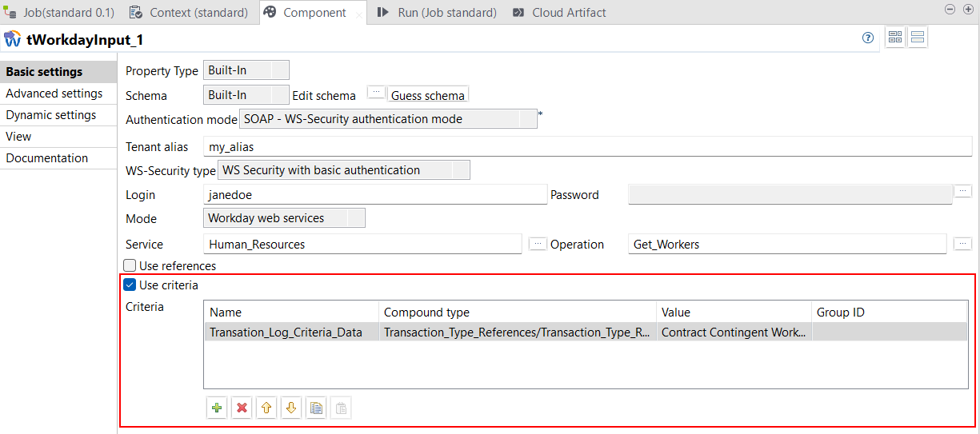
Task: Remove selected criteria row with red X
Action: coord(242,408)
